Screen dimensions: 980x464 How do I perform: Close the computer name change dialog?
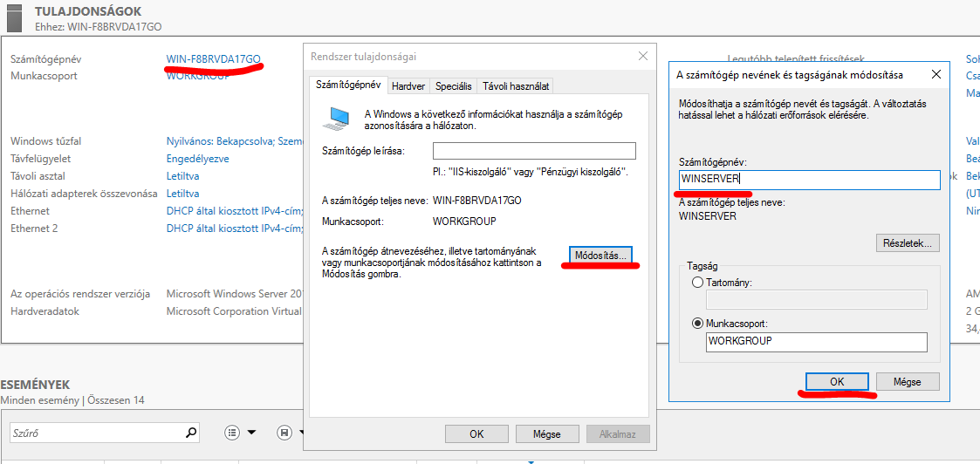[x=936, y=75]
